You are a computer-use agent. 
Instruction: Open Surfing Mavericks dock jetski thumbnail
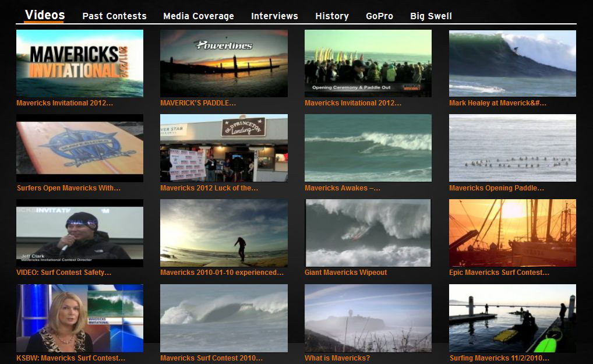(513, 318)
